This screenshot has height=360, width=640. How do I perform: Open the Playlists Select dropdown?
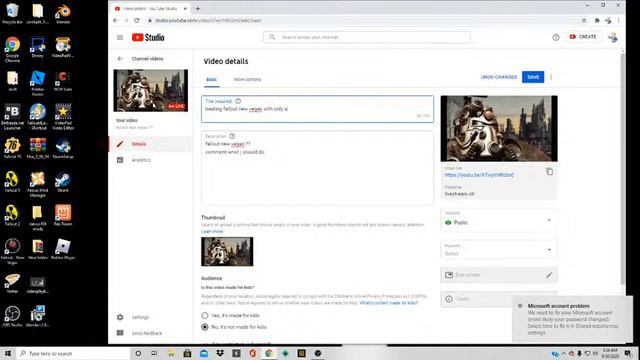[499, 250]
